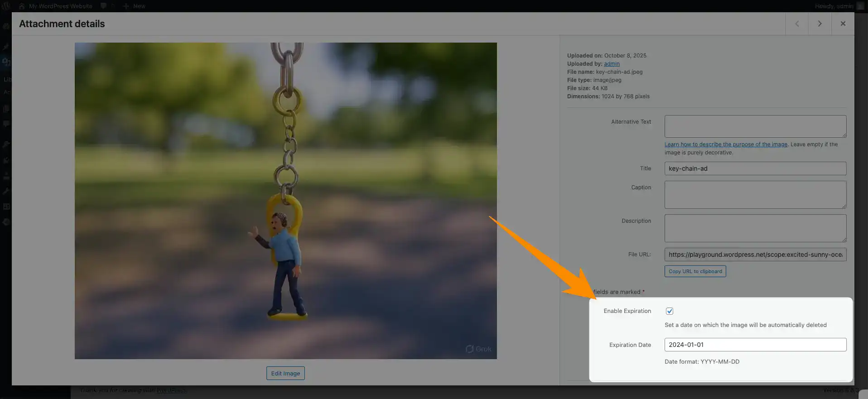Go to previous attachment with left chevron
868x399 pixels.
797,24
